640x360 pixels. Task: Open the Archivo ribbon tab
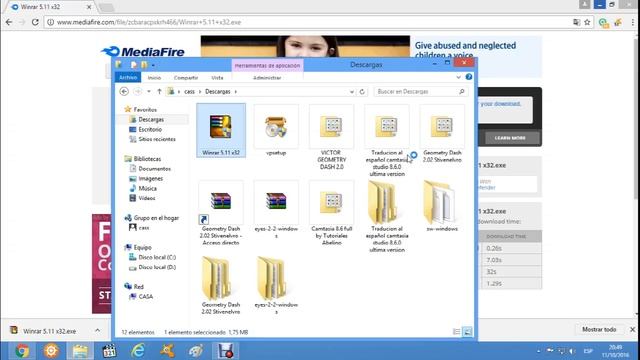click(128, 77)
